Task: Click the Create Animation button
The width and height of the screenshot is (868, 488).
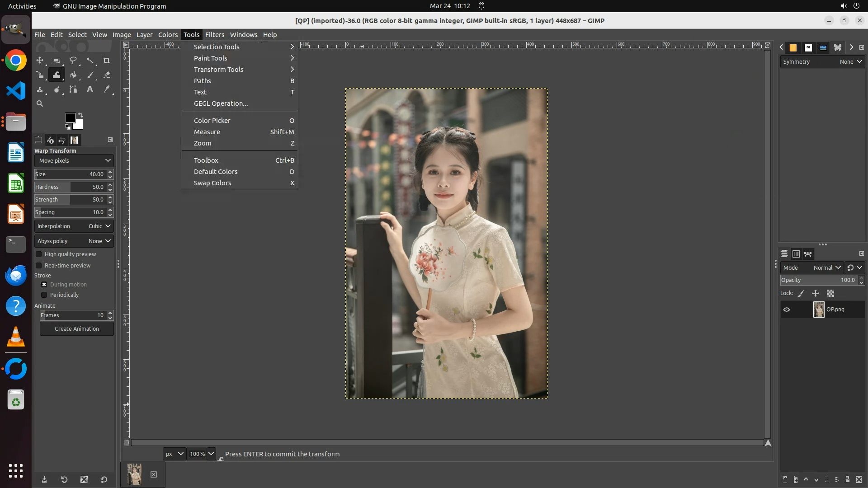Action: click(76, 329)
